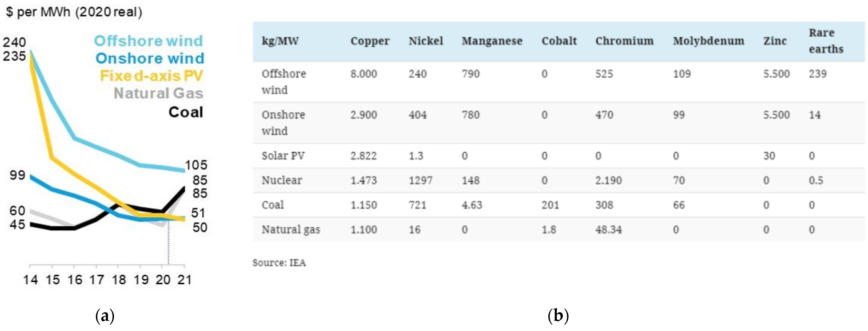Click the $ per MWh chart title

tap(74, 12)
